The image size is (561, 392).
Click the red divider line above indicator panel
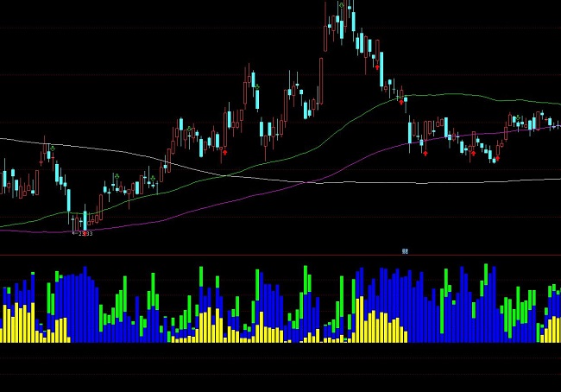pos(280,256)
